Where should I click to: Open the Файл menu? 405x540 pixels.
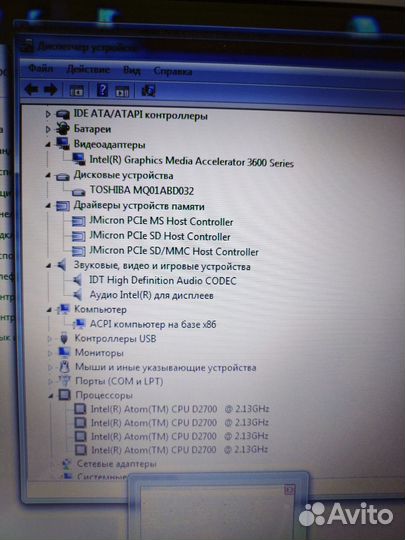(41, 68)
